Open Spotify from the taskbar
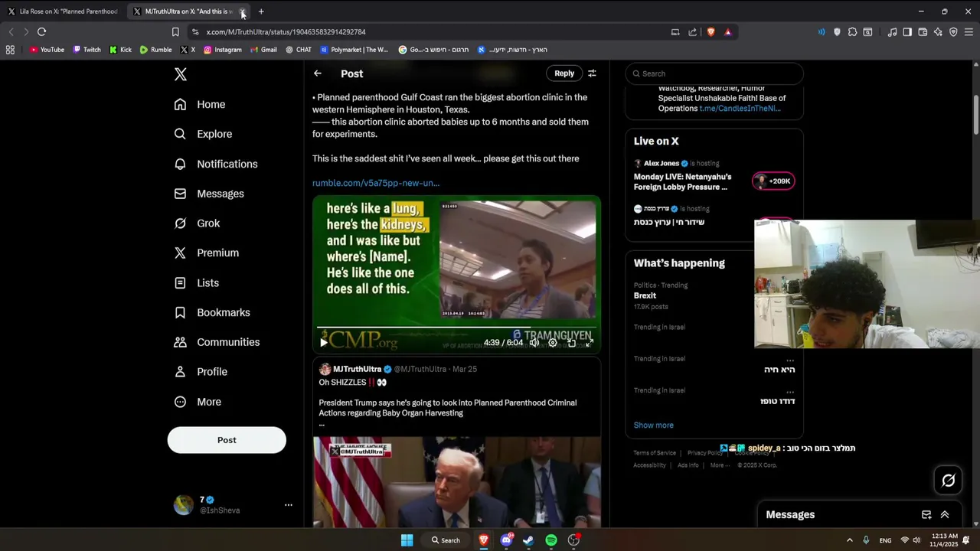The height and width of the screenshot is (551, 980). [x=551, y=540]
